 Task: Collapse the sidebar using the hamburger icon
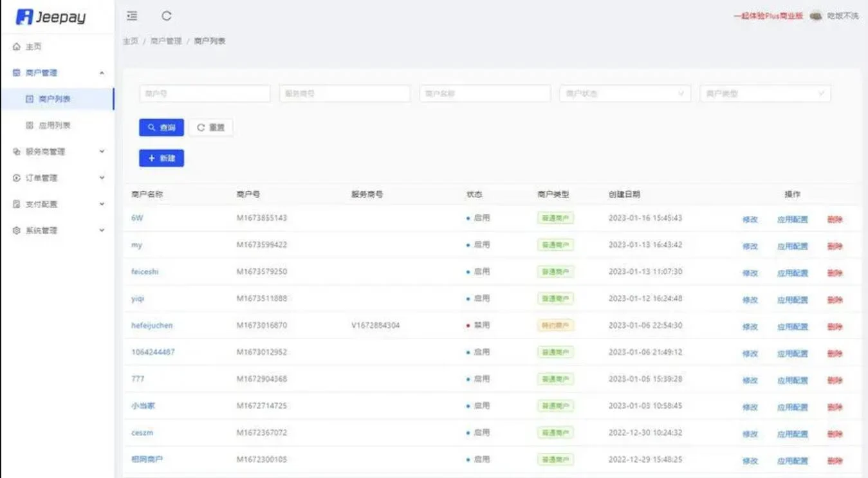132,16
